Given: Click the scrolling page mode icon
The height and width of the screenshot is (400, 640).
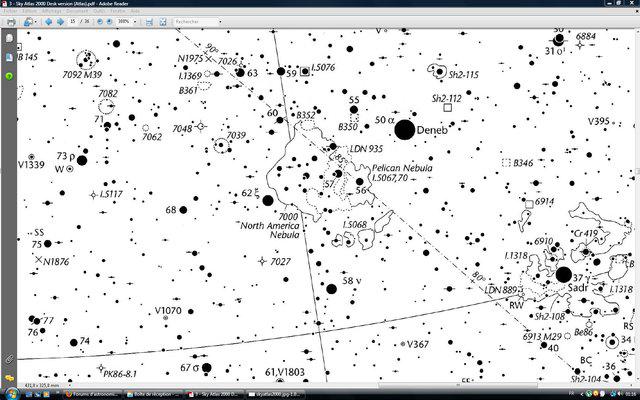Looking at the screenshot, I should coord(149,22).
